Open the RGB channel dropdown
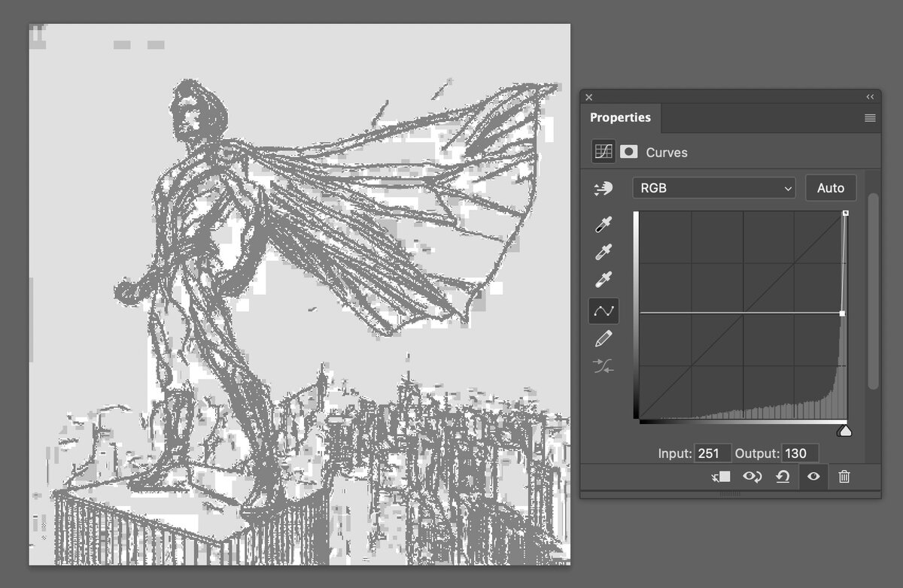The image size is (903, 588). (x=713, y=188)
